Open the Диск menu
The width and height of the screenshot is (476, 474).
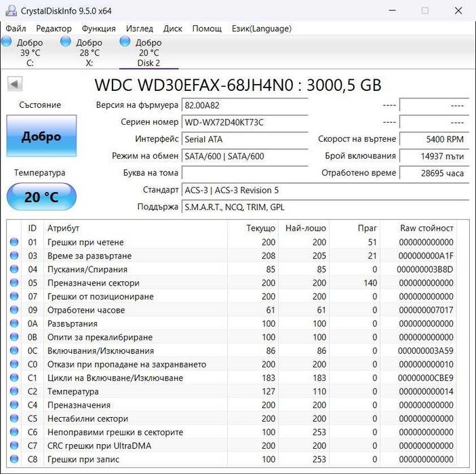172,28
